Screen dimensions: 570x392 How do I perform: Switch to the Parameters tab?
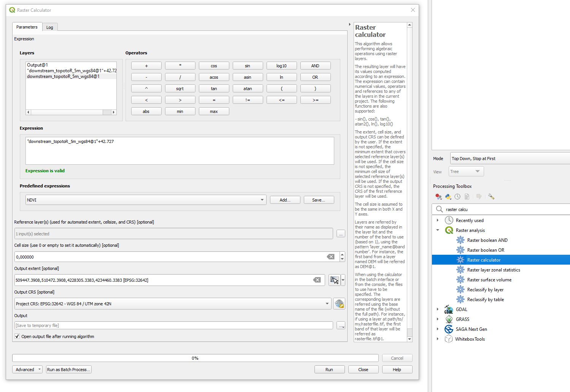[x=27, y=27]
